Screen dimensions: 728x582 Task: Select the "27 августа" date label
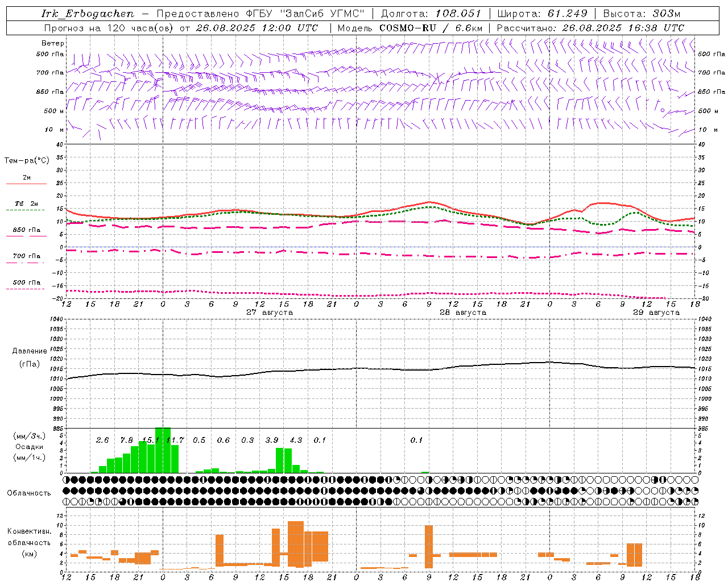pos(270,313)
